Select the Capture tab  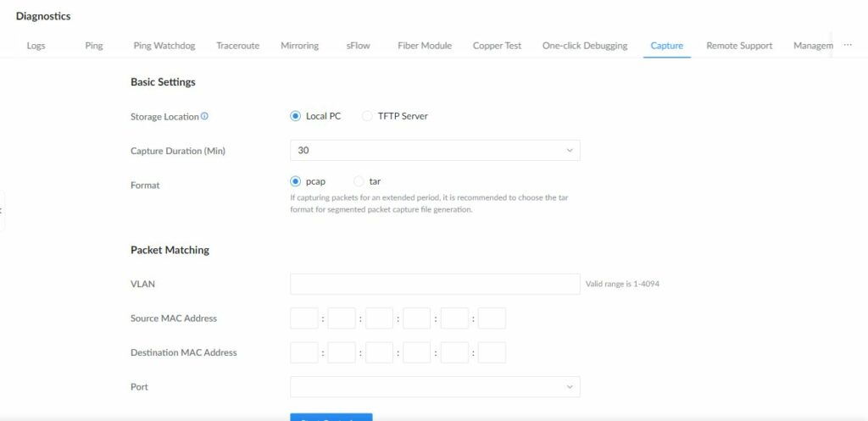[x=666, y=46]
